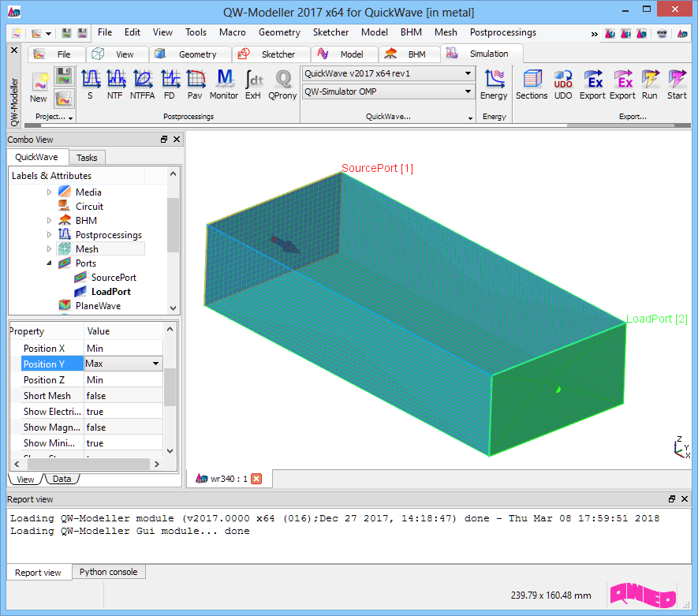The width and height of the screenshot is (698, 616).
Task: Open the QProny postprocessing tool
Action: tap(282, 84)
